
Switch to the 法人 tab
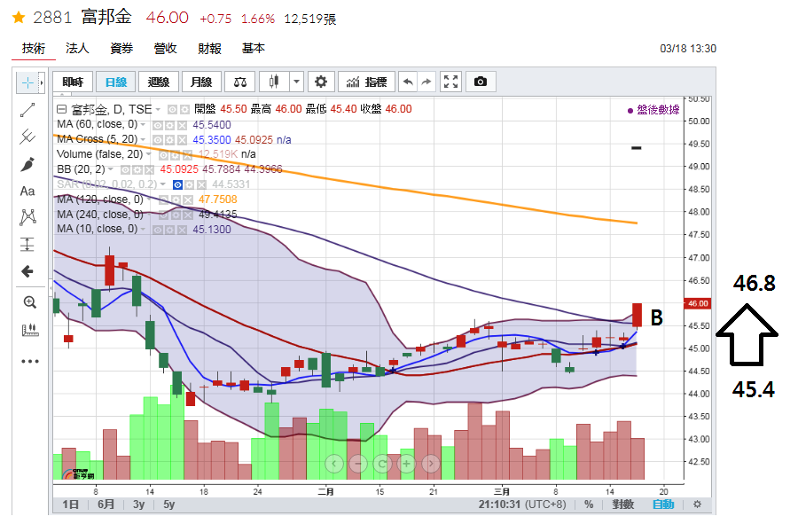point(77,49)
